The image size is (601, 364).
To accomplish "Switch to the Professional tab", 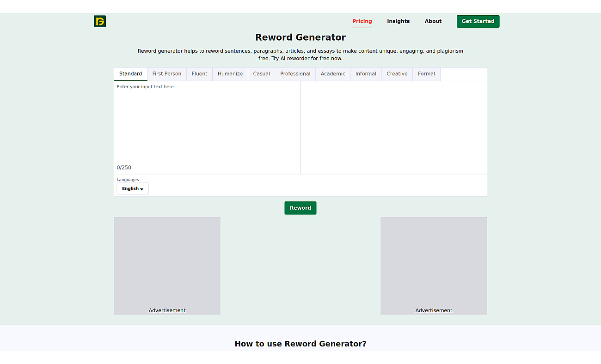I will 295,74.
